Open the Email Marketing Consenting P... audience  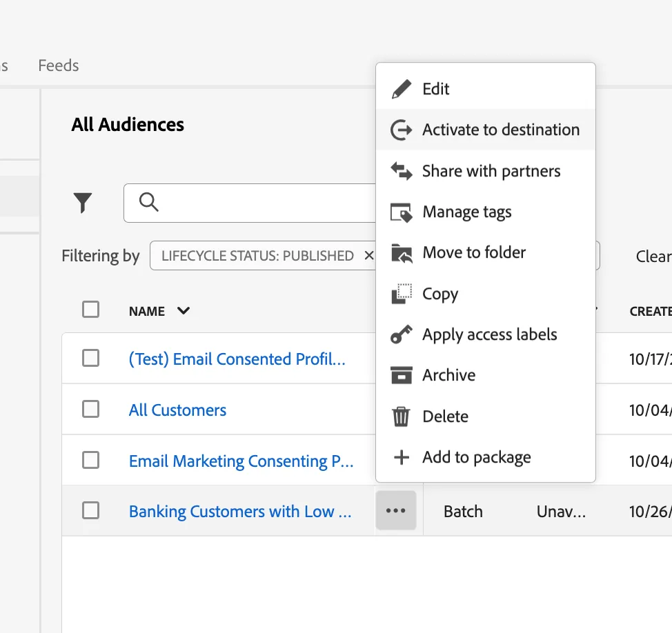click(241, 461)
